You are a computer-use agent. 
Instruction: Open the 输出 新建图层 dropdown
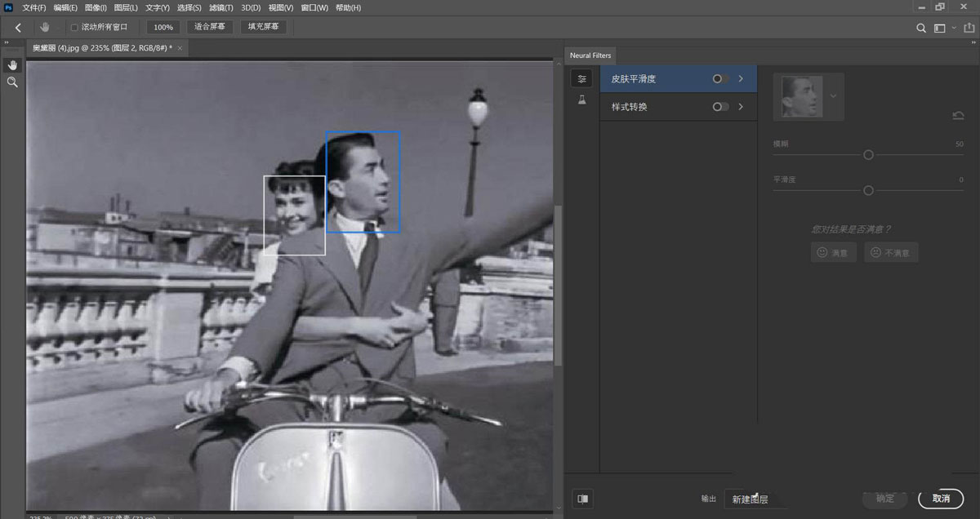[x=755, y=499]
